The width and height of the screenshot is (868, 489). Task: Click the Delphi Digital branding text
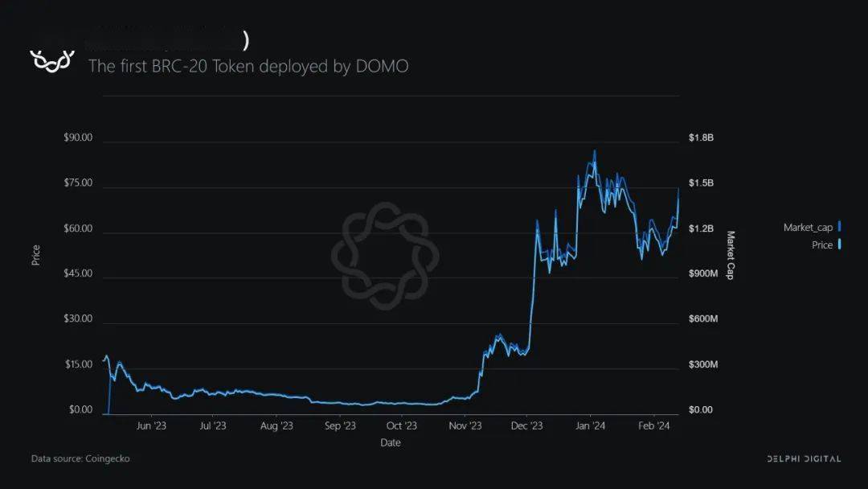[804, 458]
